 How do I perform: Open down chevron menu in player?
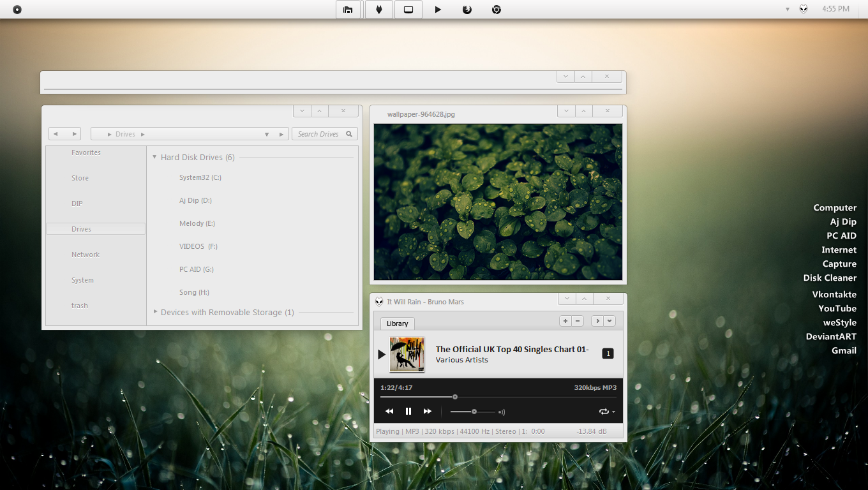point(610,321)
